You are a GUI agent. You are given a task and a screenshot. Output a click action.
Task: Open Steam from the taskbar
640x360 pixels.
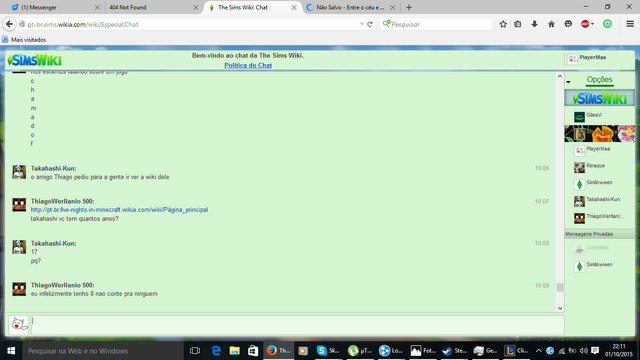pos(454,351)
